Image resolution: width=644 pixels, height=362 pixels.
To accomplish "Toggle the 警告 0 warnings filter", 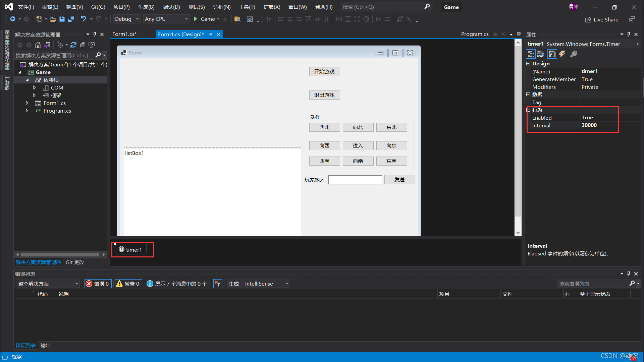I will tap(128, 284).
